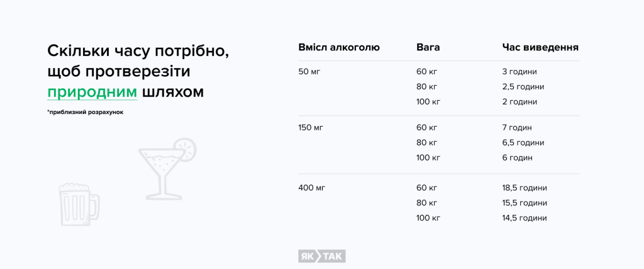644x269 pixels.
Task: Click the "Вміст алкоголю" column header
Action: (338, 47)
